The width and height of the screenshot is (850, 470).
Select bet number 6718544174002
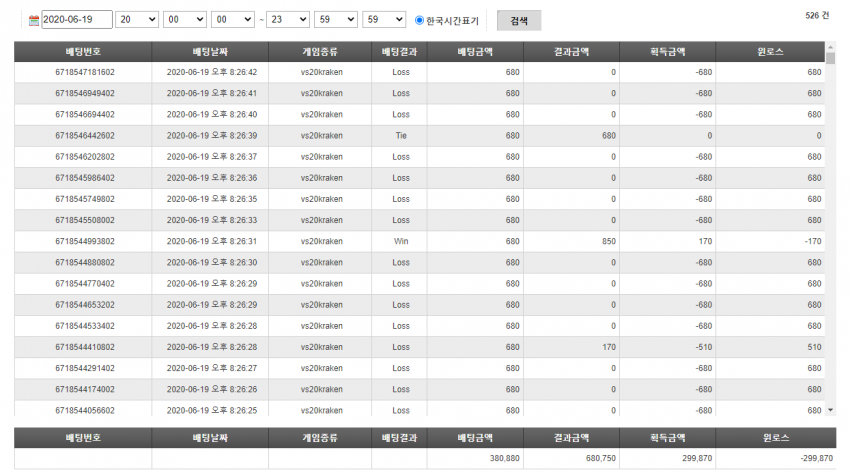click(x=85, y=389)
